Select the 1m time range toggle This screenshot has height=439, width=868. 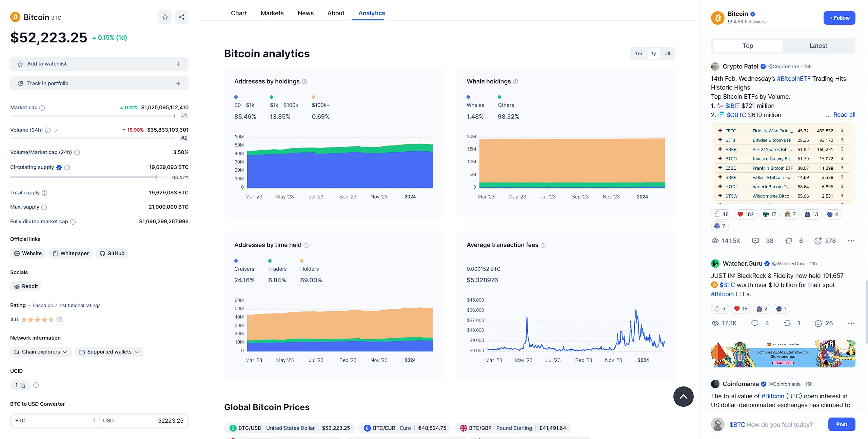click(x=638, y=54)
